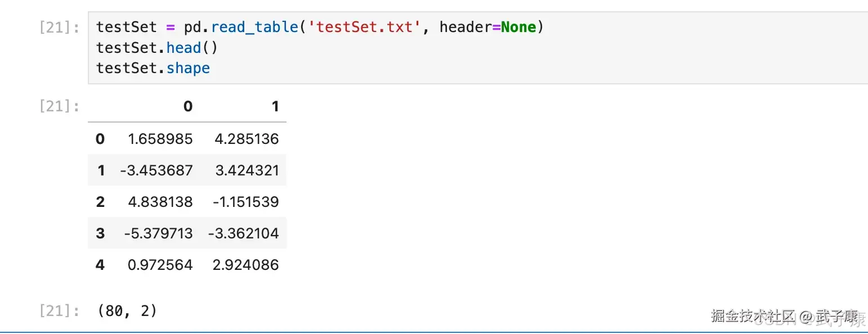Screen dimensions: 868x334
Task: Click the read_table method in the code
Action: (x=254, y=27)
